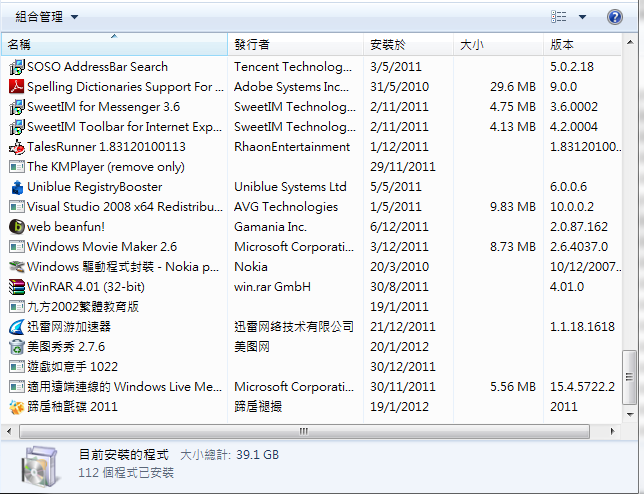Click the vertical scrollbar down arrow
The image size is (644, 494).
pyautogui.click(x=630, y=415)
